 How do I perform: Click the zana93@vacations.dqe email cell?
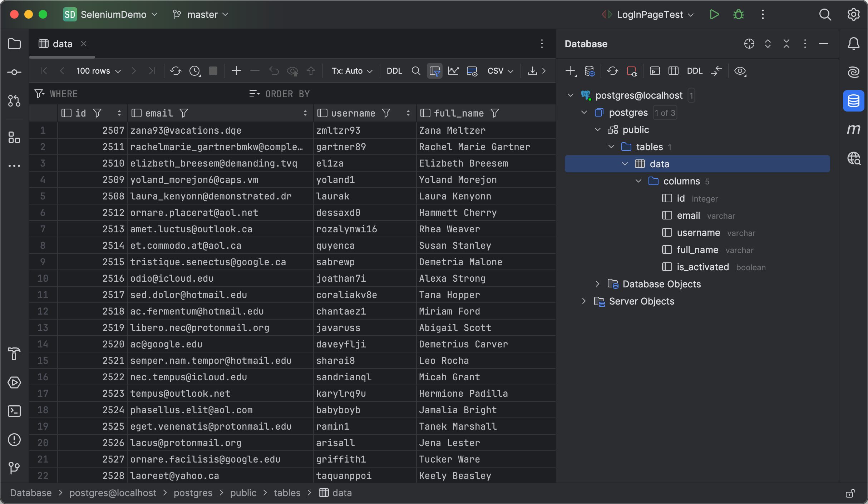point(220,130)
